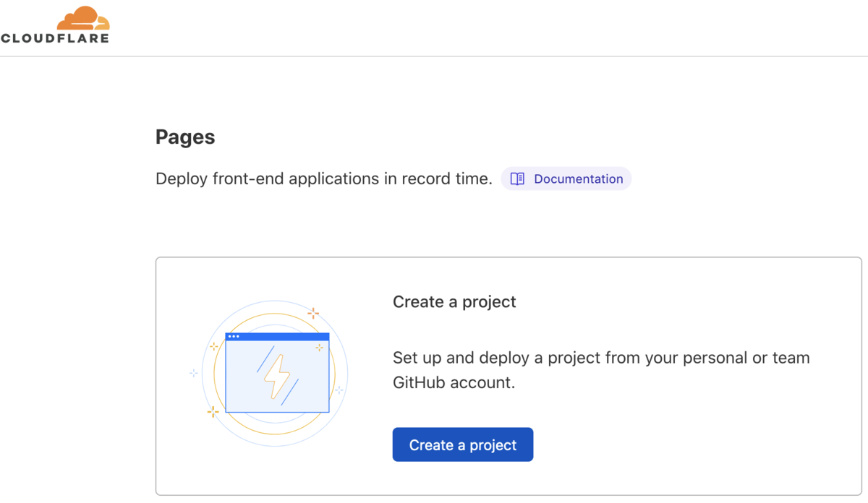
Task: Click the CLOUDFLARE wordmark text
Action: 55,38
